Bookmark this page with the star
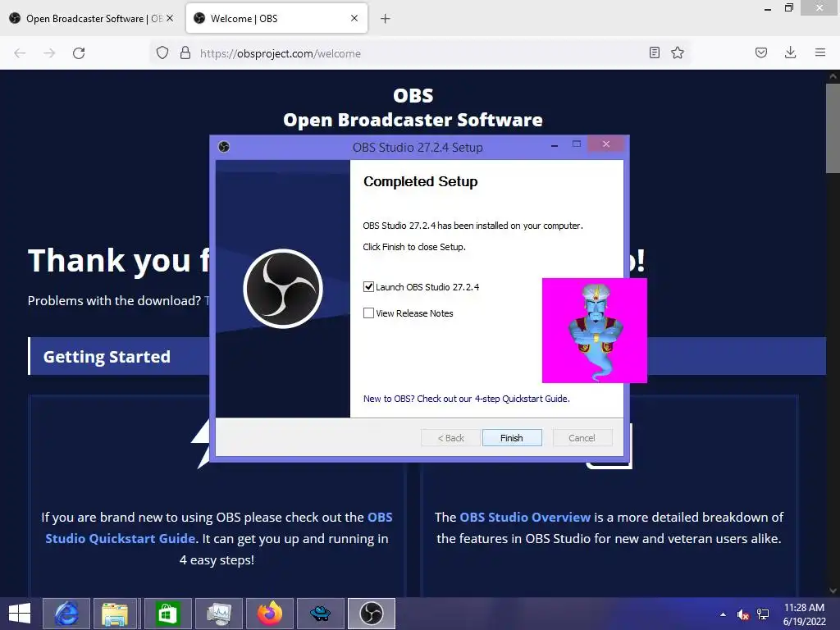The image size is (840, 630). (678, 52)
